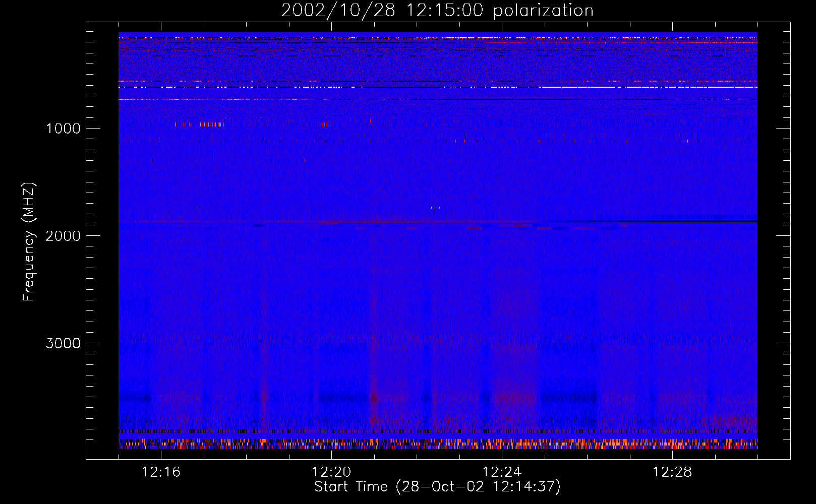816x504 pixels.
Task: Click the 12:16 time tick label
Action: pos(161,472)
